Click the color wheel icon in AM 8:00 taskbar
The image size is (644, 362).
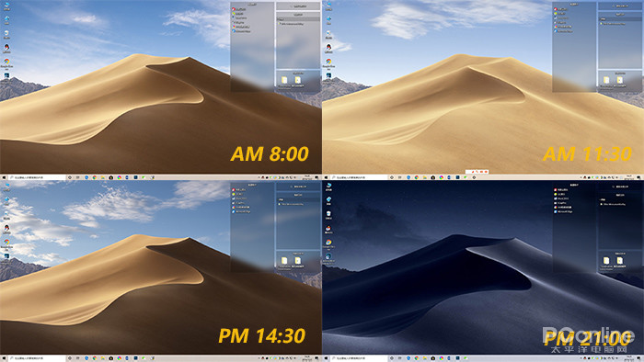coord(119,177)
